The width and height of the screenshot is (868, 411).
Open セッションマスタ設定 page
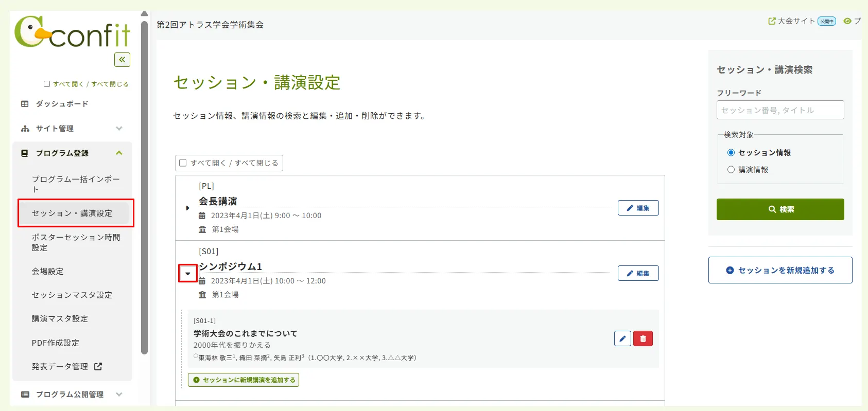coord(72,295)
